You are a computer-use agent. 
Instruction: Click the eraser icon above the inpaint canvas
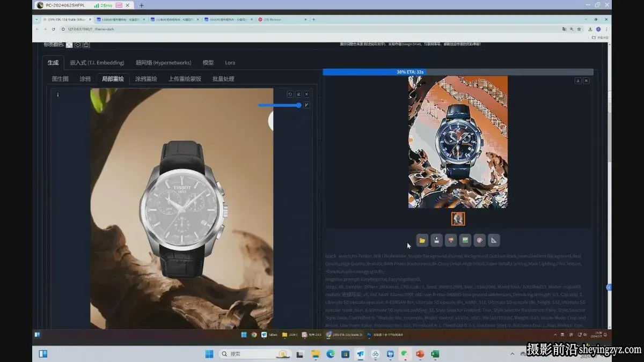pos(298,94)
